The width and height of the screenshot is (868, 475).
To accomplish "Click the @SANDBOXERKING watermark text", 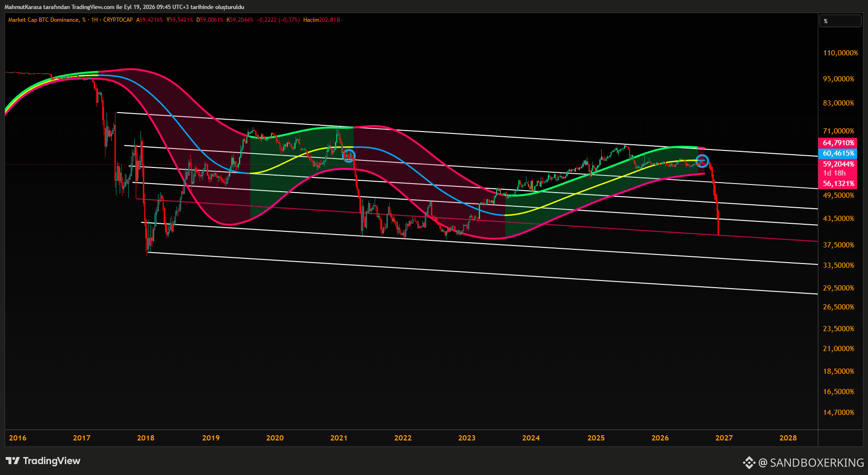I will tap(811, 463).
